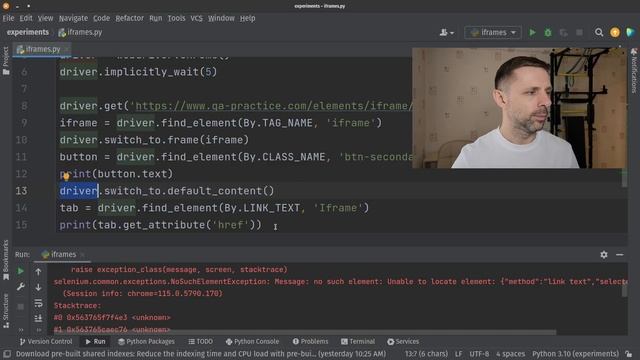Click the yellow intention lightbulb on line 12
Screen dimensions: 640x360
click(66, 177)
